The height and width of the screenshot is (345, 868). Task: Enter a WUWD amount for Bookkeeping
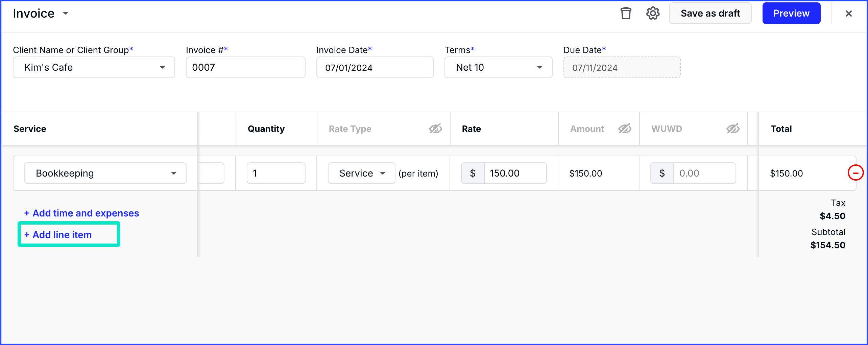click(x=704, y=173)
